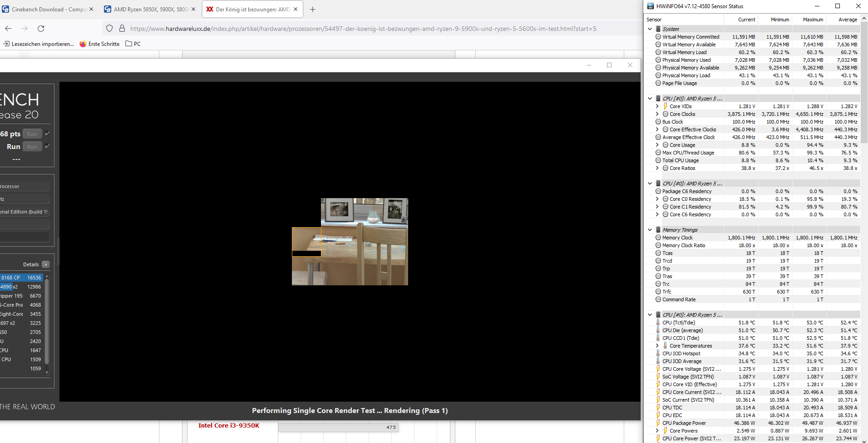Viewport: 868px width, 443px height.
Task: Click inside the browser address bar
Action: (x=318, y=28)
